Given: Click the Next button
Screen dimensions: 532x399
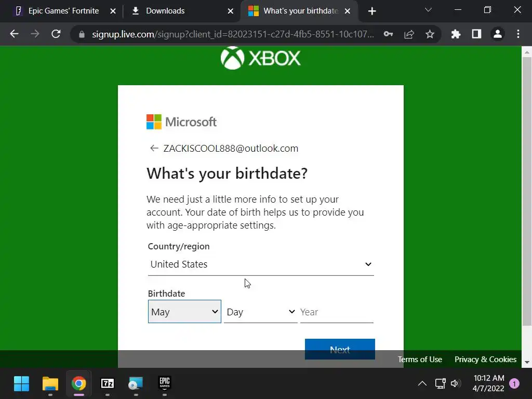Looking at the screenshot, I should tap(340, 349).
